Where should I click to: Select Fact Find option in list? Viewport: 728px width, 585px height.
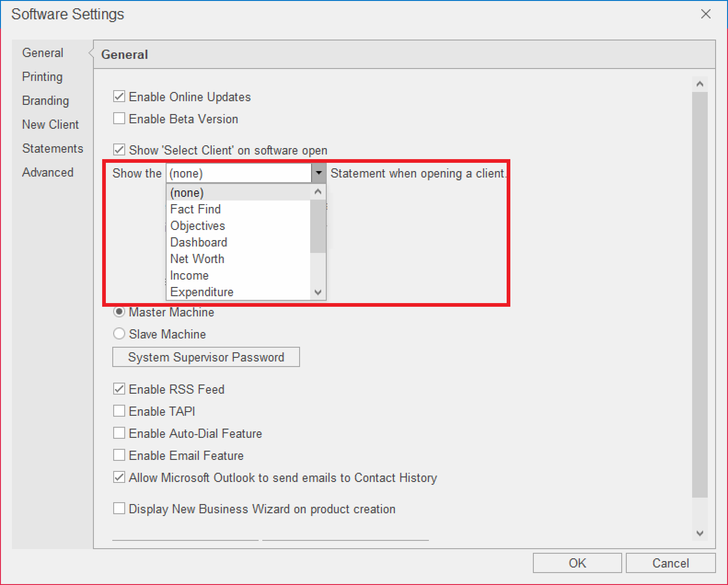tap(196, 209)
